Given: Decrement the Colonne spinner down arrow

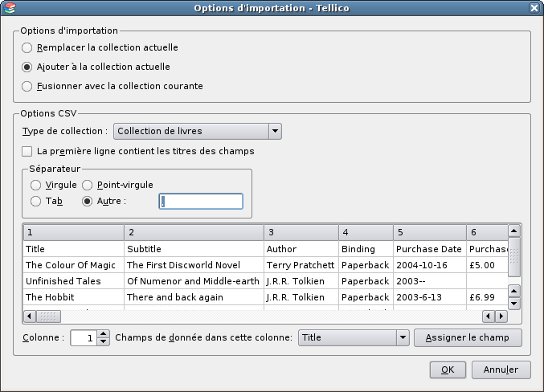Looking at the screenshot, I should click(x=103, y=341).
